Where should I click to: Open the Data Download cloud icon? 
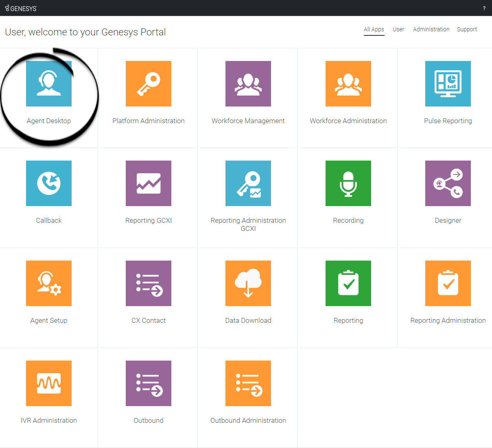pos(248,283)
